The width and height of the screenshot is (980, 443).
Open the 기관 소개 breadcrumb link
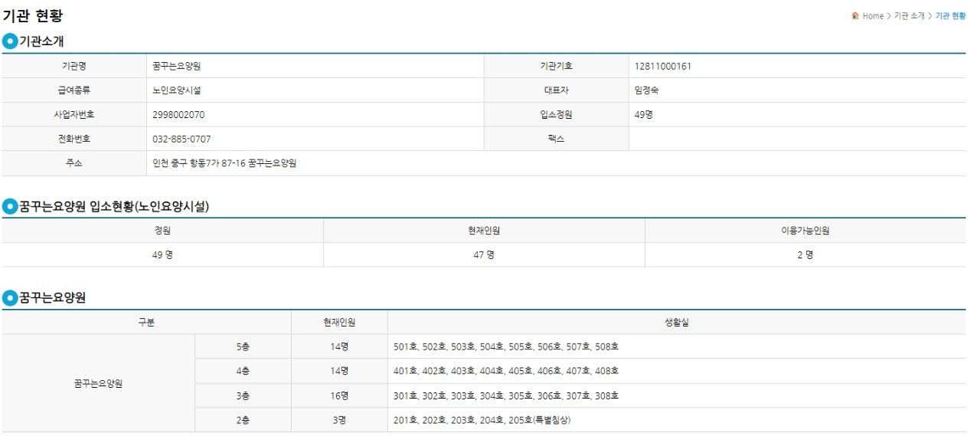click(910, 16)
